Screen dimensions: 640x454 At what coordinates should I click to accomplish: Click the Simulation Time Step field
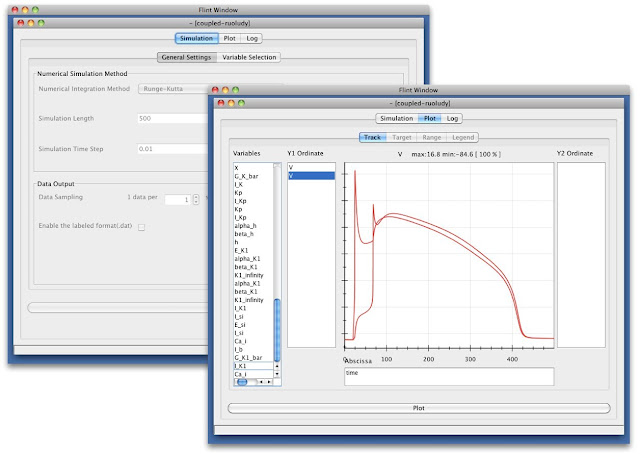point(172,148)
